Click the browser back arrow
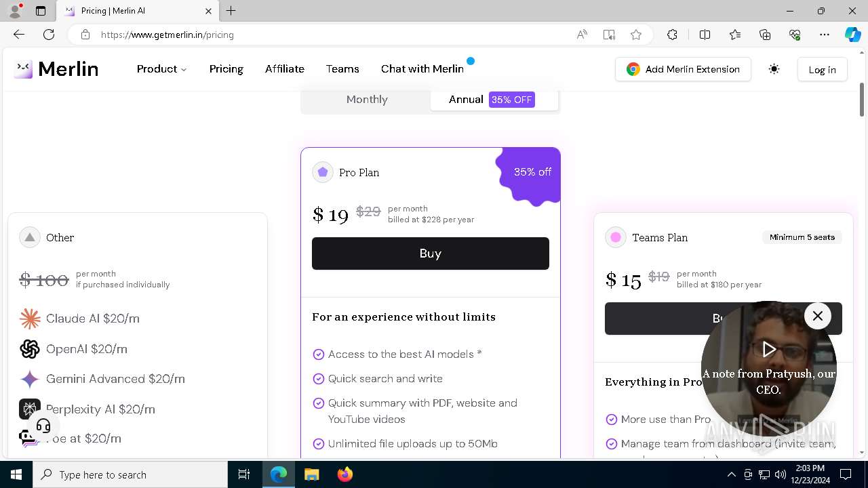Screen dimensions: 868x488 pyautogui.click(x=19, y=35)
